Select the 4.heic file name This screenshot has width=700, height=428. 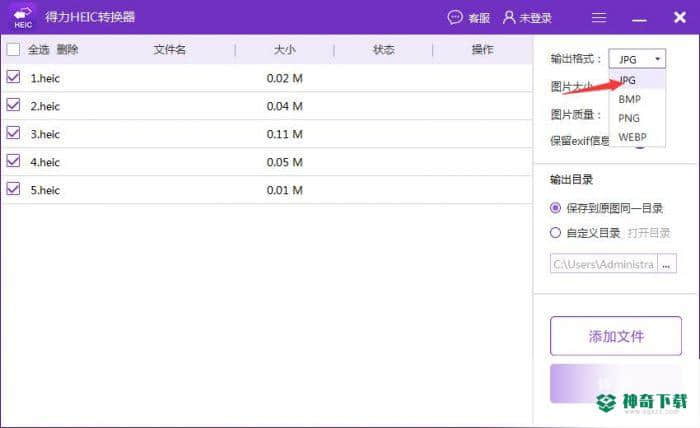click(45, 162)
